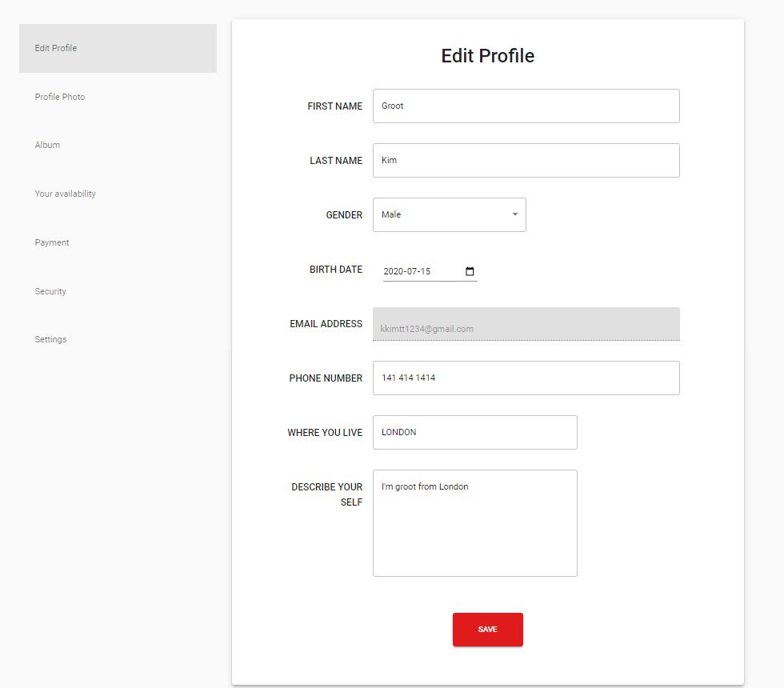
Task: Open the birth date calendar picker icon
Action: tap(470, 271)
